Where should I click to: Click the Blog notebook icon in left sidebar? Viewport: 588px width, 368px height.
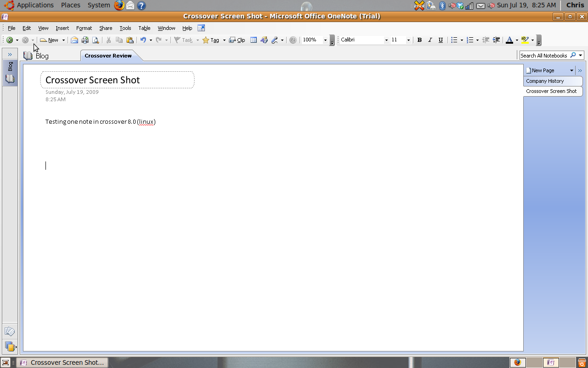tap(10, 79)
